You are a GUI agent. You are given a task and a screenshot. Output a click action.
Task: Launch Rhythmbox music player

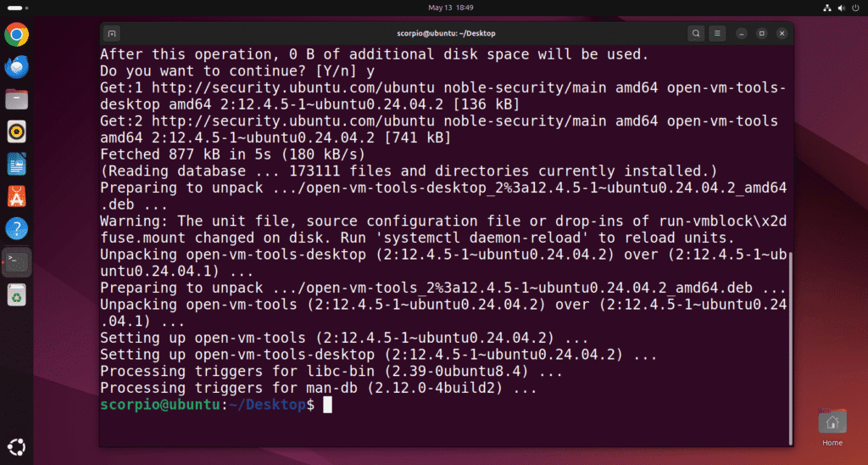[x=17, y=132]
